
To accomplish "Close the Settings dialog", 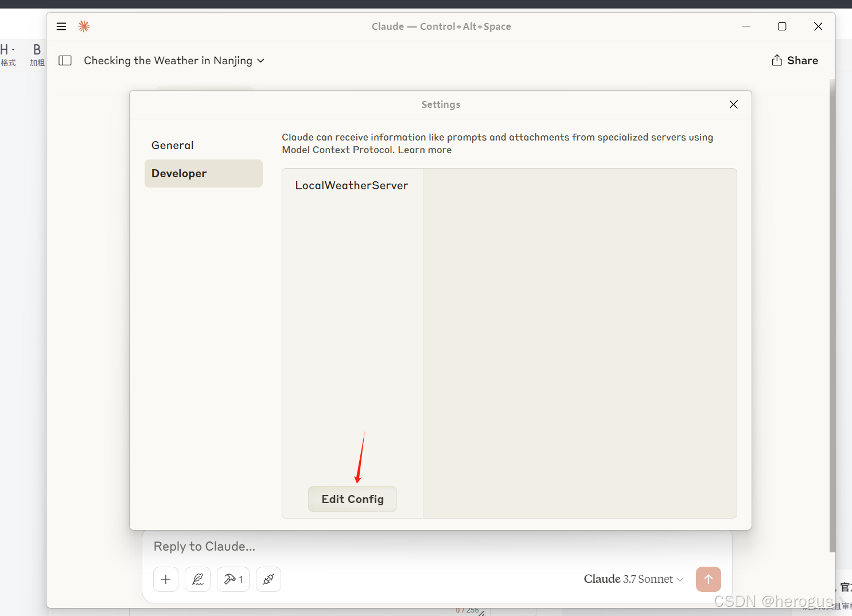I will point(733,104).
